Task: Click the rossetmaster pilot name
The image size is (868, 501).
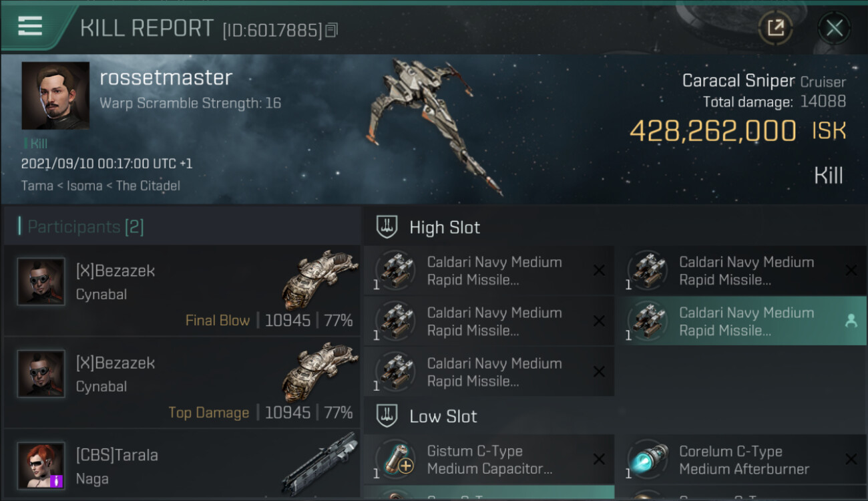Action: click(166, 77)
